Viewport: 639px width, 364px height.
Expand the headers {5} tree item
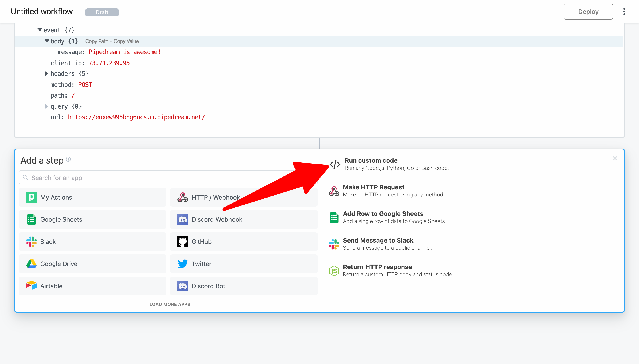(x=47, y=73)
